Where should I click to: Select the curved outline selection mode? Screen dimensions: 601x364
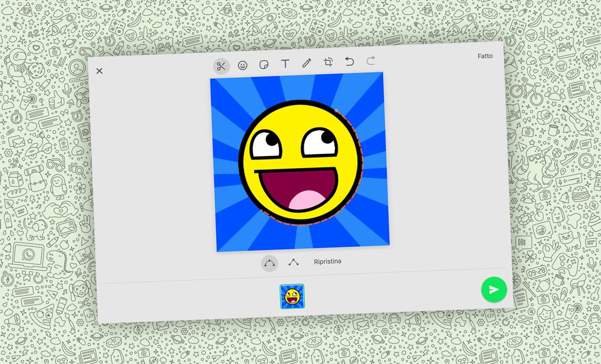(269, 263)
